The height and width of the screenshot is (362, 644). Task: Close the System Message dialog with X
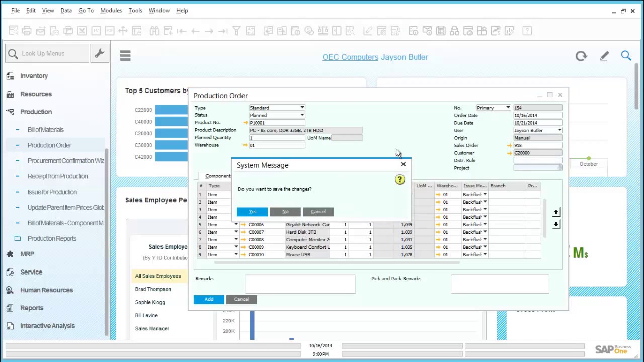click(x=403, y=164)
